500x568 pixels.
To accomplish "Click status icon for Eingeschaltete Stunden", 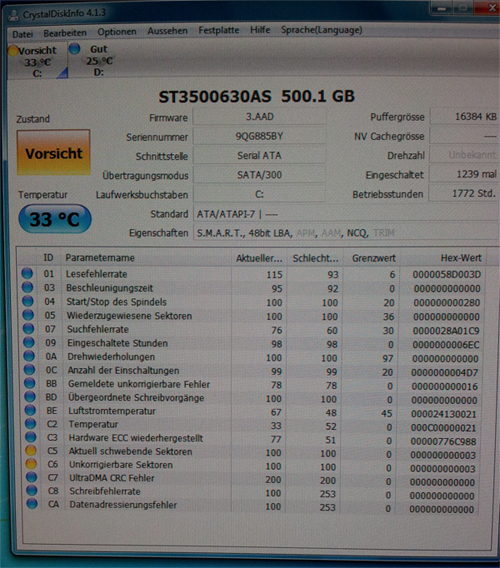I will (x=29, y=342).
